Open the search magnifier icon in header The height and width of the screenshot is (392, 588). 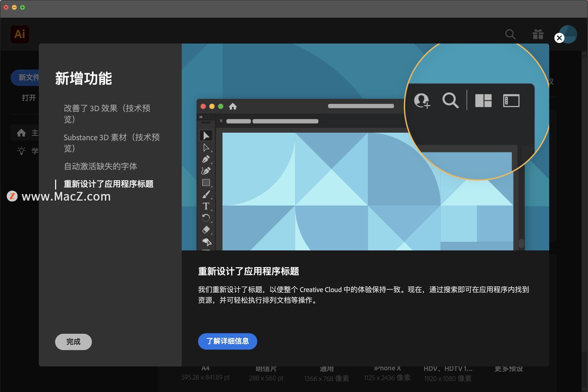510,34
